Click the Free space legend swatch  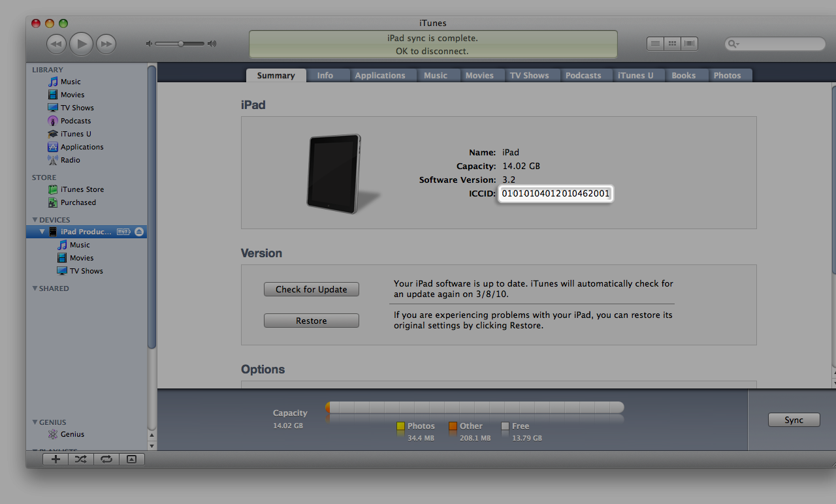coord(505,426)
